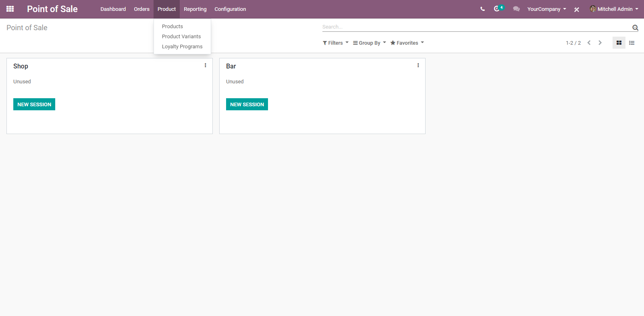Image resolution: width=644 pixels, height=316 pixels.
Task: Click Unused status on Shop card
Action: coord(22,81)
